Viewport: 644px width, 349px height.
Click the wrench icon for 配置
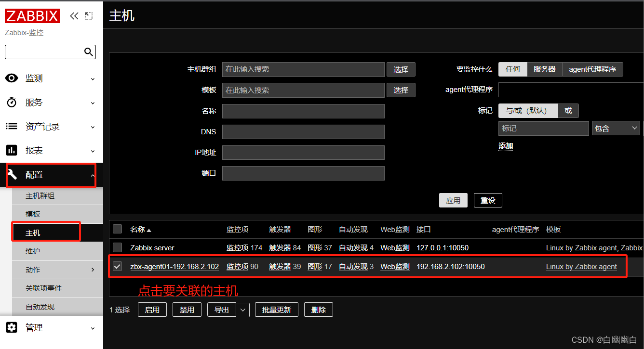pyautogui.click(x=12, y=175)
